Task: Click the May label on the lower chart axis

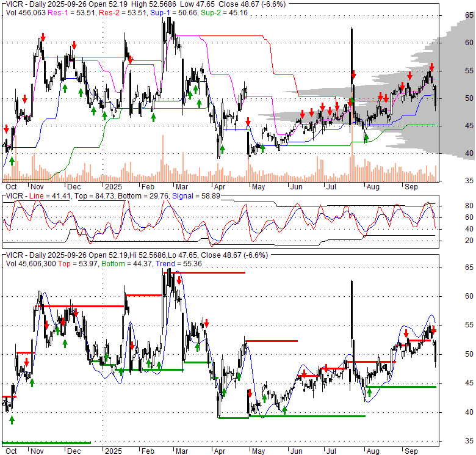Action: point(258,451)
